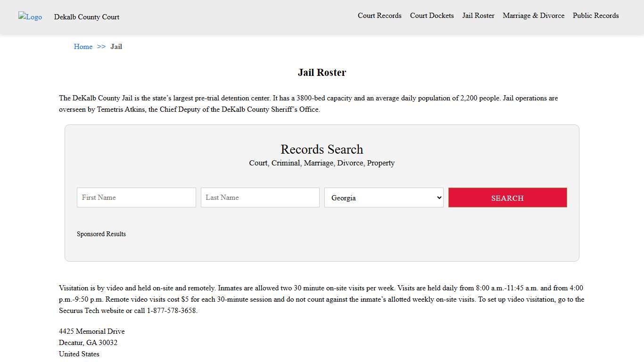Screen dimensions: 644x362
Task: Click the phone number 1-877-578-3658
Action: (172, 311)
